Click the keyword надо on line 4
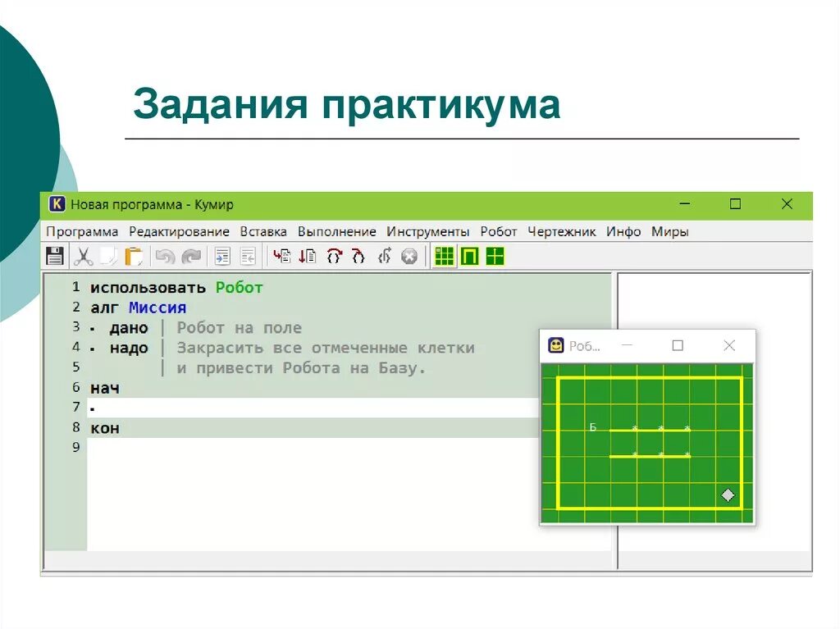This screenshot has height=629, width=840. click(x=129, y=349)
